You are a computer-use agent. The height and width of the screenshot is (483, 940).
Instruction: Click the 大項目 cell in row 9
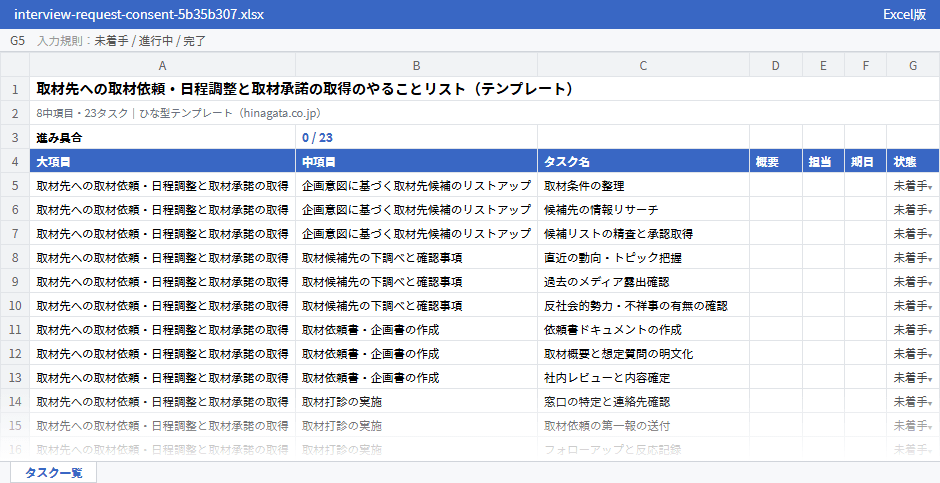click(x=162, y=281)
